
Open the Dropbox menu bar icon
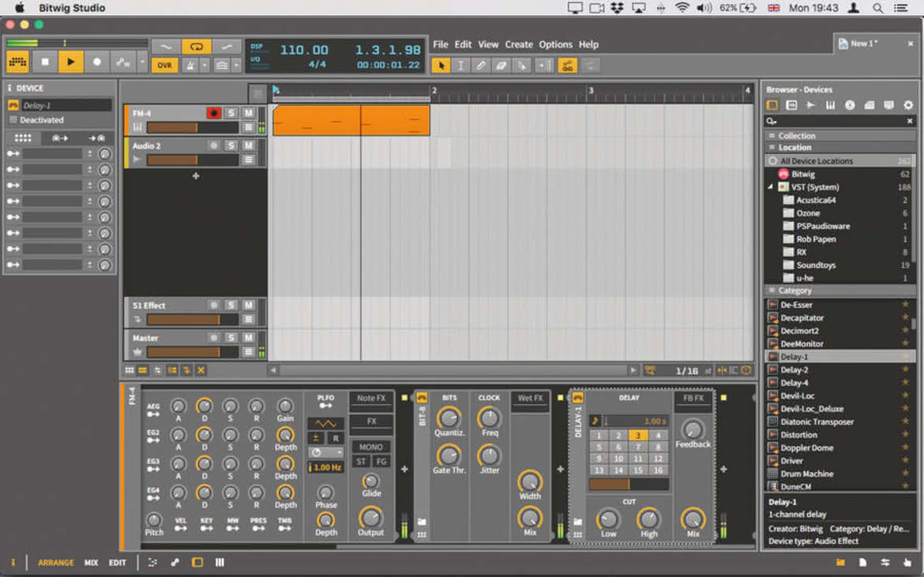click(x=617, y=8)
